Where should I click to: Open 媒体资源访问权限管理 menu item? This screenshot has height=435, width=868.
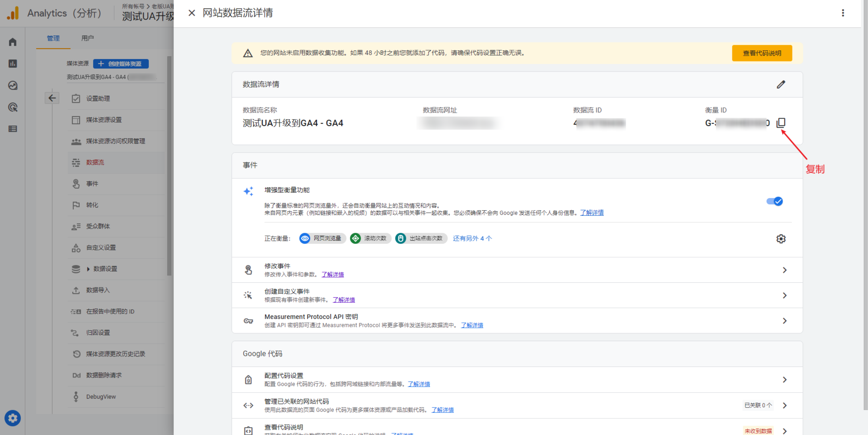(x=116, y=141)
